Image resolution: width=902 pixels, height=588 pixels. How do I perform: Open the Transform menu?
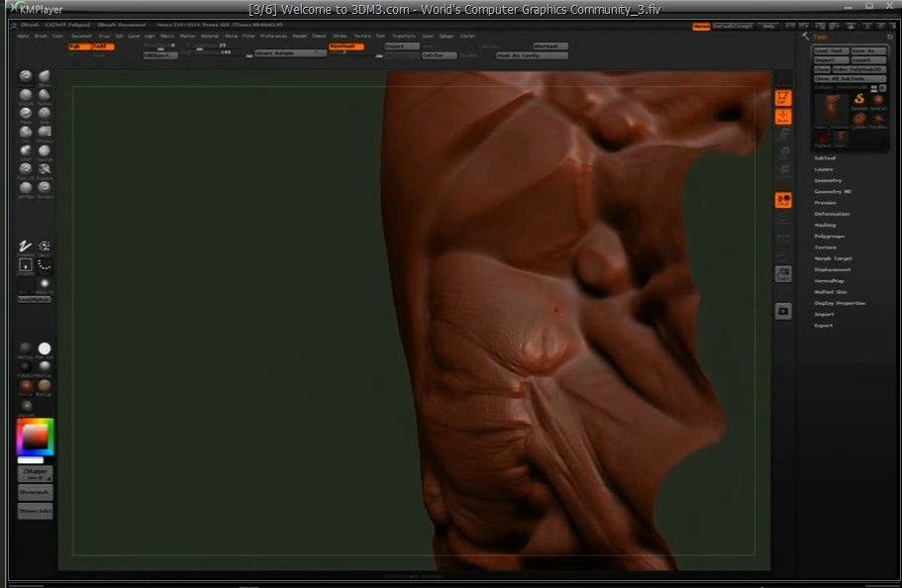(x=403, y=37)
